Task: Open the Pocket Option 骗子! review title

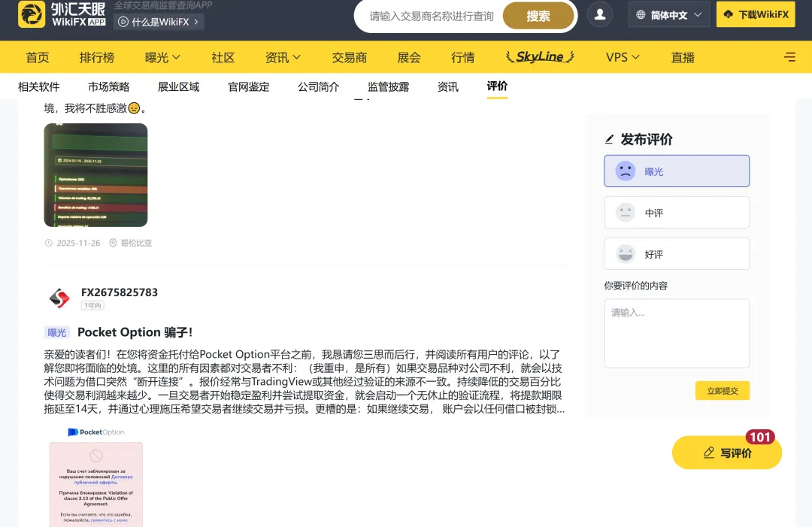Action: pos(135,332)
